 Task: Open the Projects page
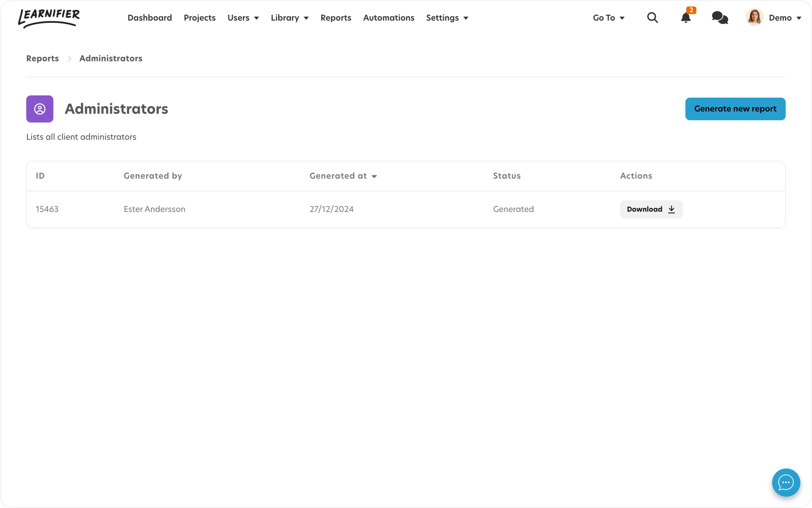point(200,18)
